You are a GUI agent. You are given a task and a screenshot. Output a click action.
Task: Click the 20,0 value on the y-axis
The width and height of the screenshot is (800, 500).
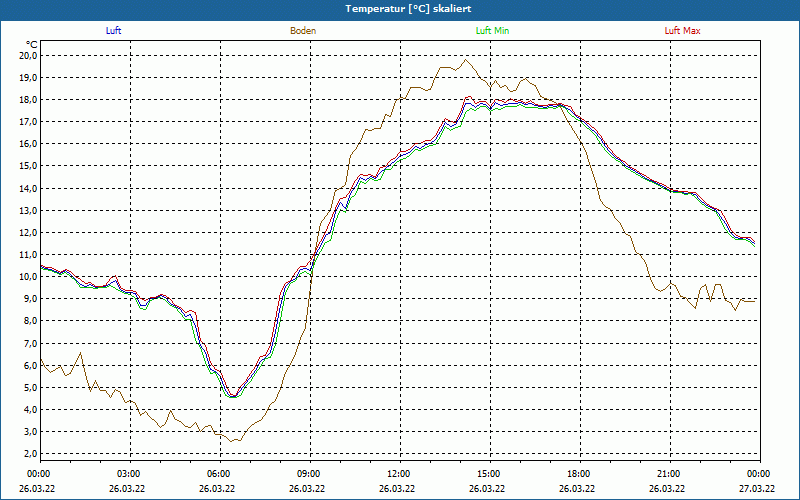pyautogui.click(x=28, y=56)
